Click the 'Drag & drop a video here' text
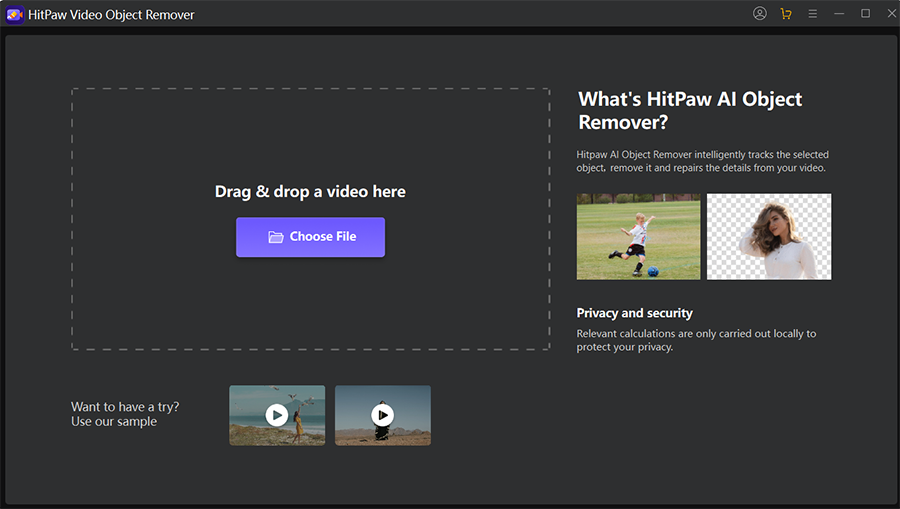The image size is (900, 509). pos(310,192)
